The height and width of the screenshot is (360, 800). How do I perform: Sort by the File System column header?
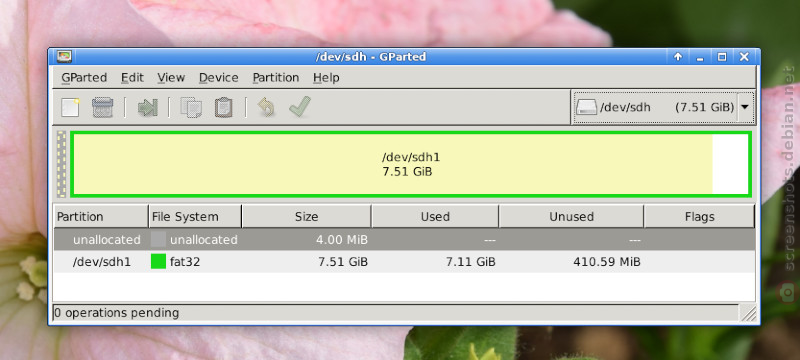tap(195, 217)
